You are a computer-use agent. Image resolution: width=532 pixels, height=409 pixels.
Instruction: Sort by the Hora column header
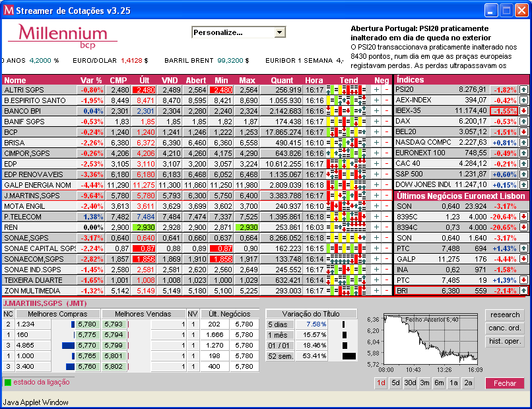pos(314,81)
